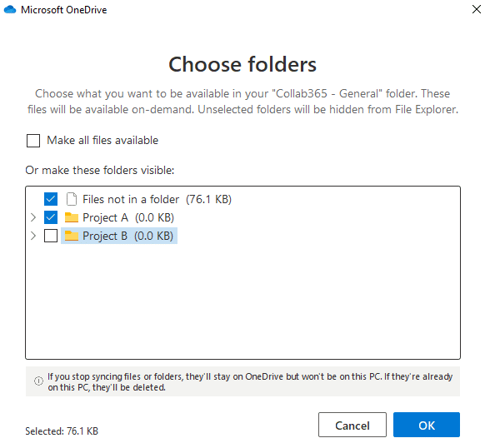The height and width of the screenshot is (448, 490).
Task: Click the info icon beside the sync warning
Action: 38,381
